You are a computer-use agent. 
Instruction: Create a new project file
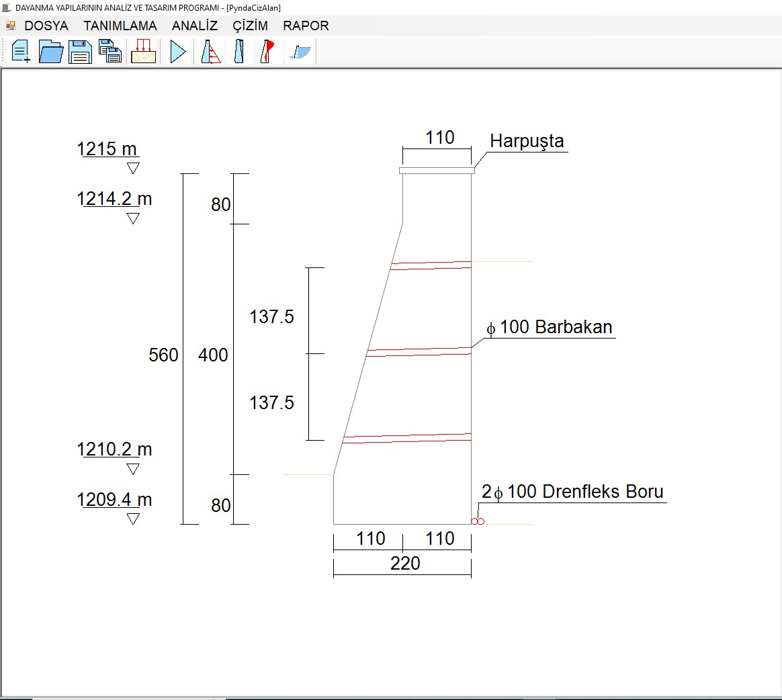pyautogui.click(x=21, y=52)
